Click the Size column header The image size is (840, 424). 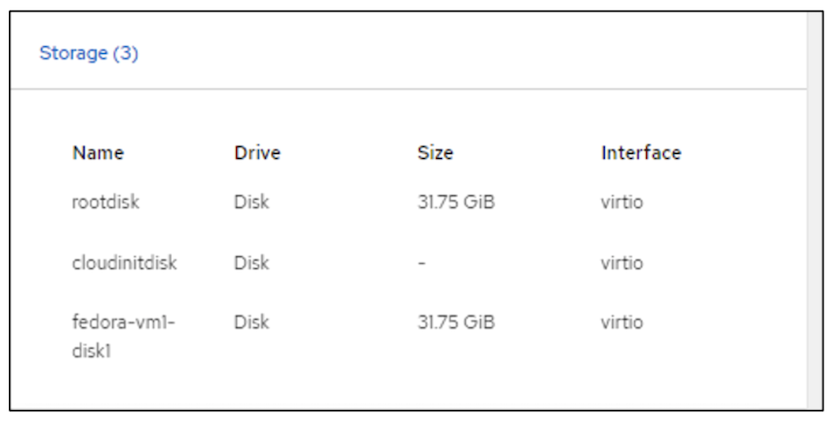435,153
